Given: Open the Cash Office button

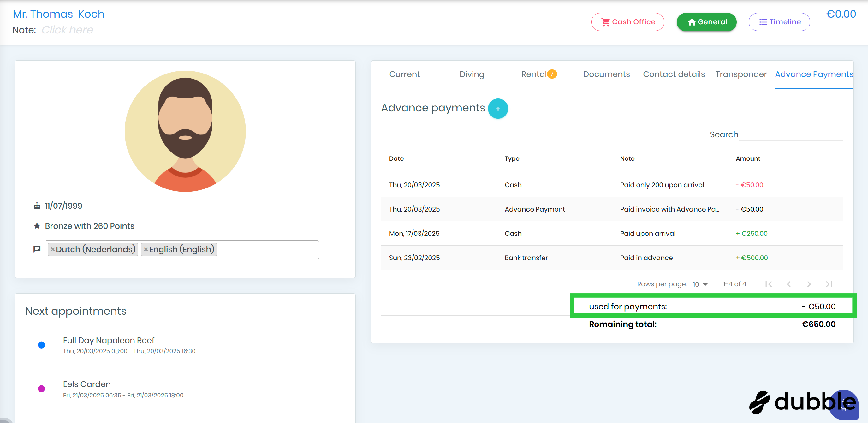Looking at the screenshot, I should [x=627, y=22].
